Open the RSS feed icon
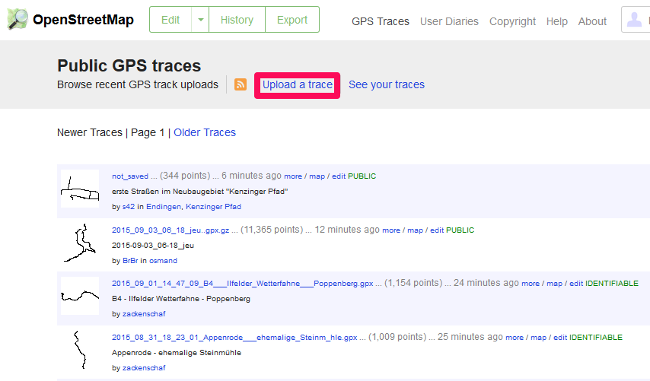Viewport: 650px width, 381px height. click(240, 84)
